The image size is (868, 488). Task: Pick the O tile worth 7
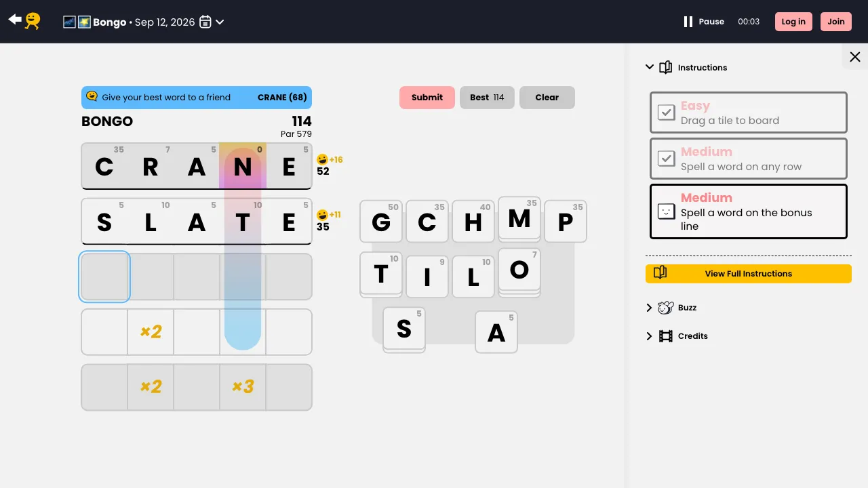point(519,270)
